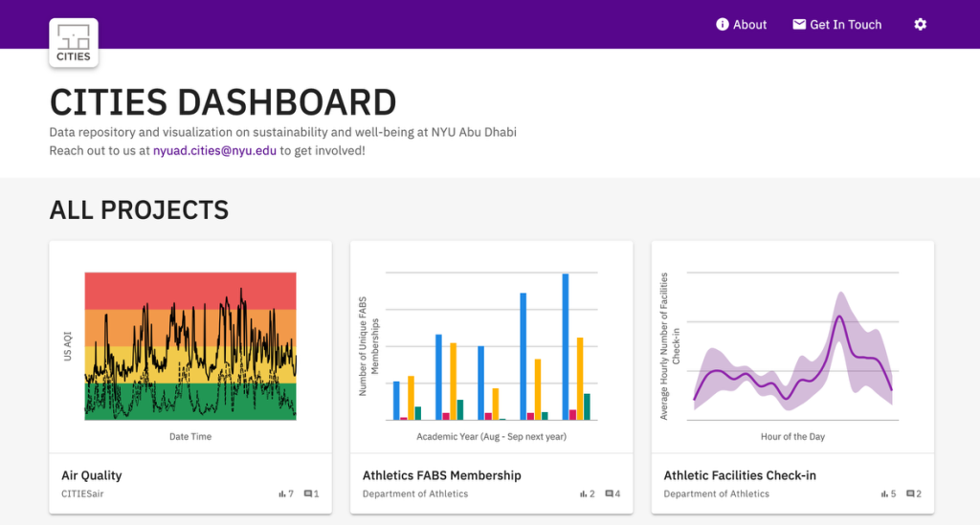Click the Number of Unique FABS Memberships label
The height and width of the screenshot is (525, 980).
pos(368,346)
